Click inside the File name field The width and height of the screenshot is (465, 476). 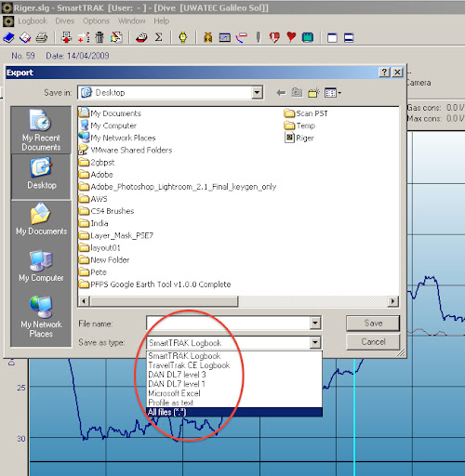tap(229, 324)
